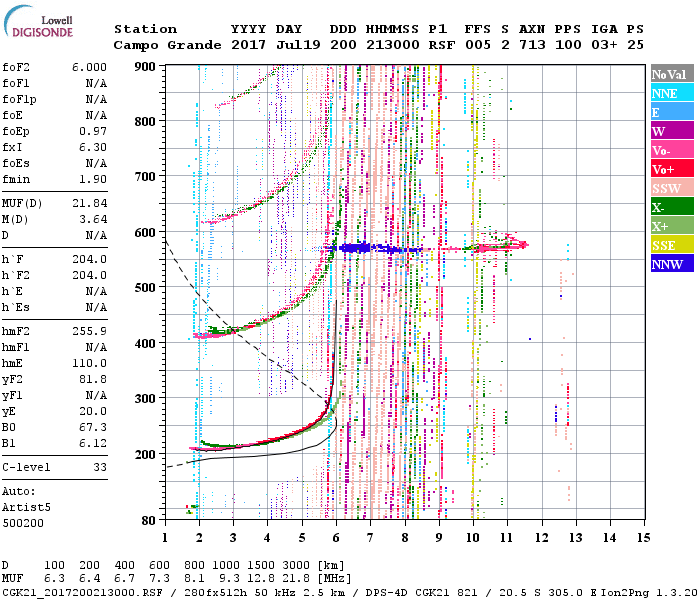Click the foF2 value 6.000

pyautogui.click(x=89, y=67)
